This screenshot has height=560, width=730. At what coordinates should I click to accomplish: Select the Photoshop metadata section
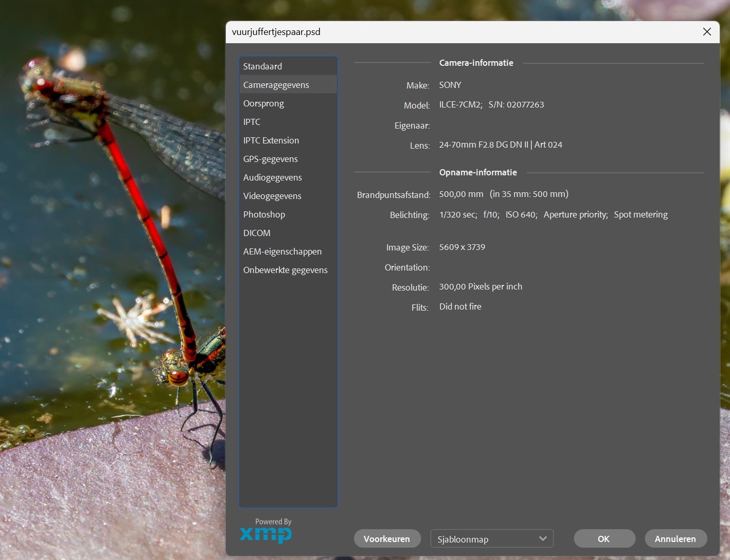pyautogui.click(x=288, y=214)
